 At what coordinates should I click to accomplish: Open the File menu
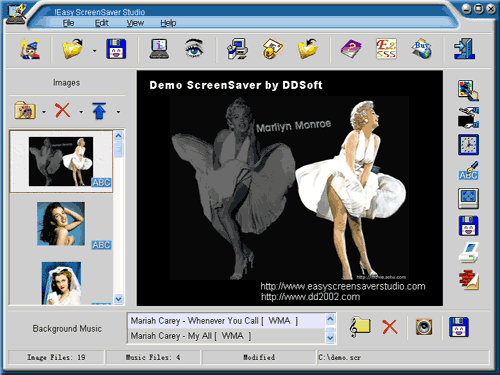pyautogui.click(x=68, y=23)
